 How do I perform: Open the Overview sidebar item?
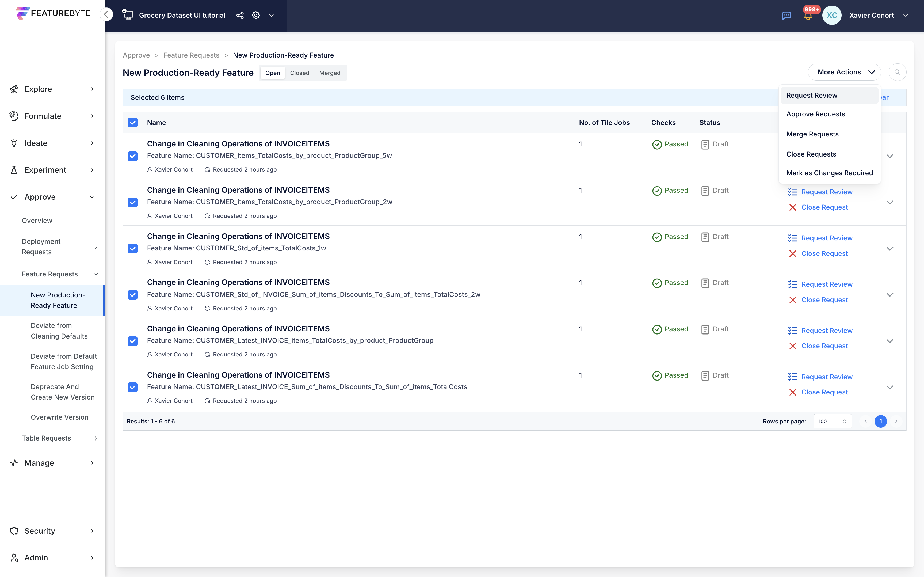[37, 221]
